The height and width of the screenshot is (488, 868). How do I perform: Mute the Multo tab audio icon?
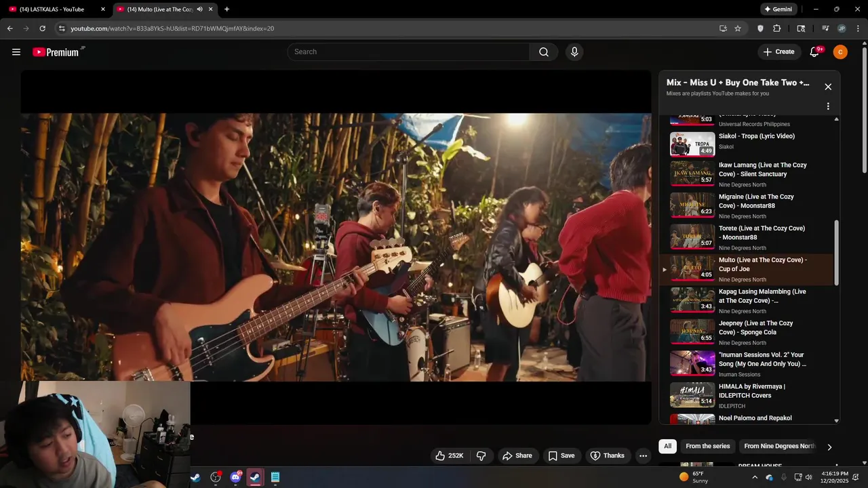199,9
